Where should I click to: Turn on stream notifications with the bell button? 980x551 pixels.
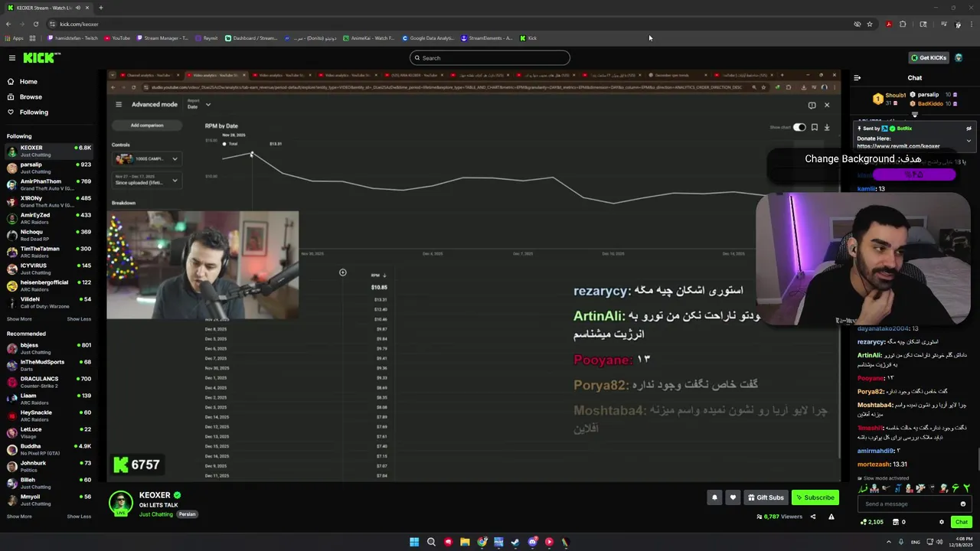(x=714, y=497)
